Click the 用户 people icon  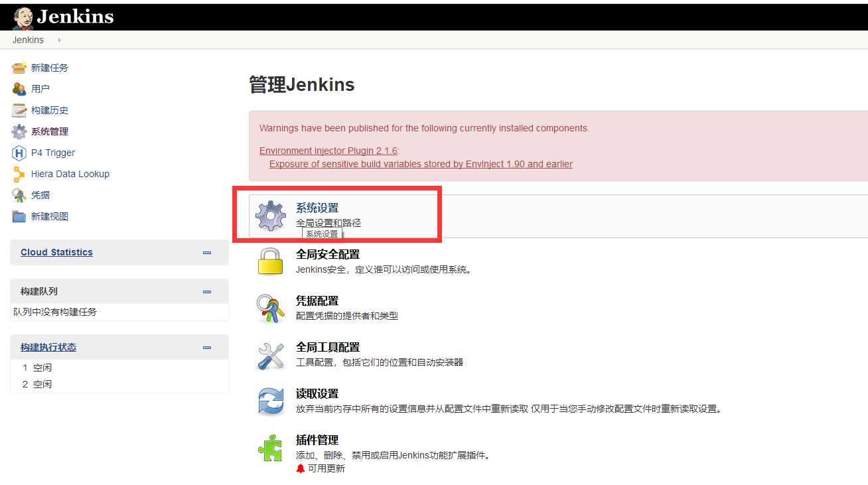click(19, 89)
